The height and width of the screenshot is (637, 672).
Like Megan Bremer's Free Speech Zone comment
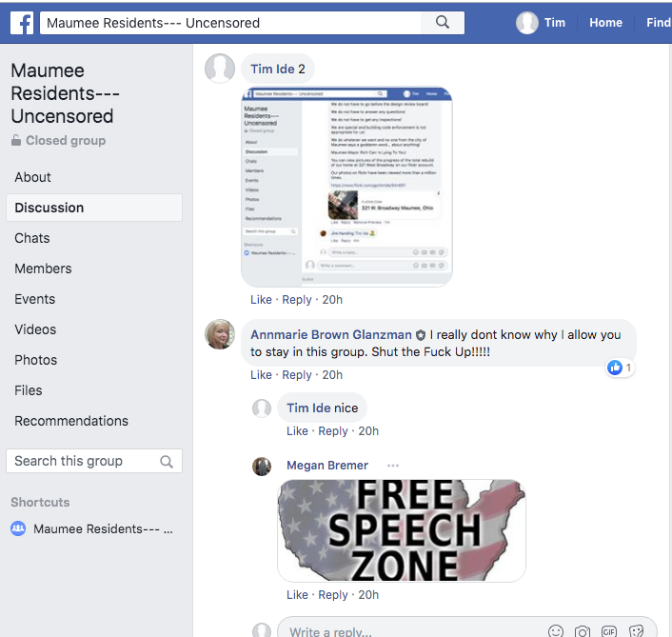point(297,594)
